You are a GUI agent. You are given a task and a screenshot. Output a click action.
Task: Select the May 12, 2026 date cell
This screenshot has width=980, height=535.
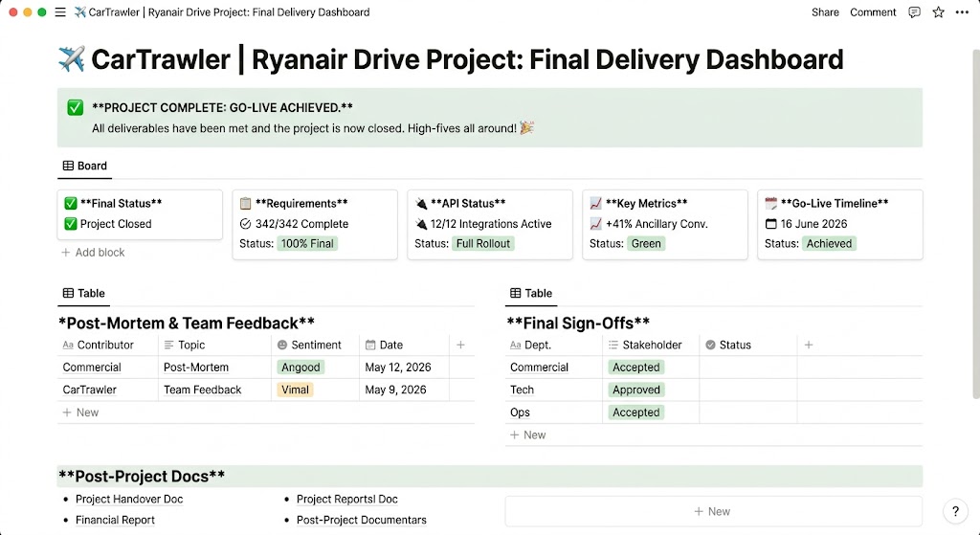[405, 368]
